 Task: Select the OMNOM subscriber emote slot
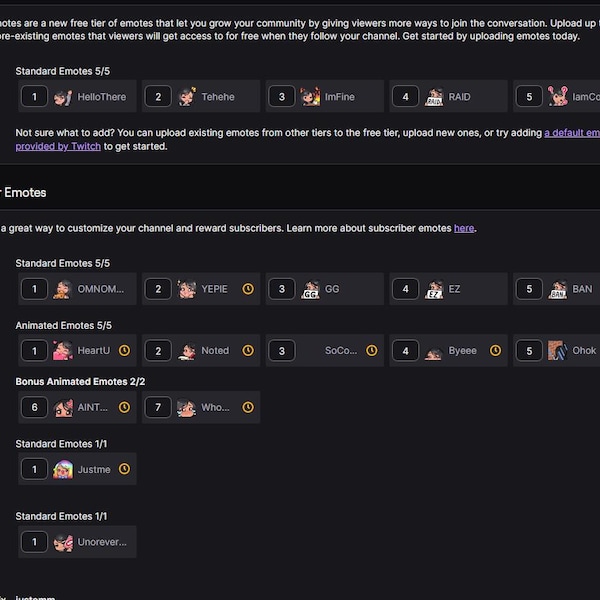tap(77, 289)
